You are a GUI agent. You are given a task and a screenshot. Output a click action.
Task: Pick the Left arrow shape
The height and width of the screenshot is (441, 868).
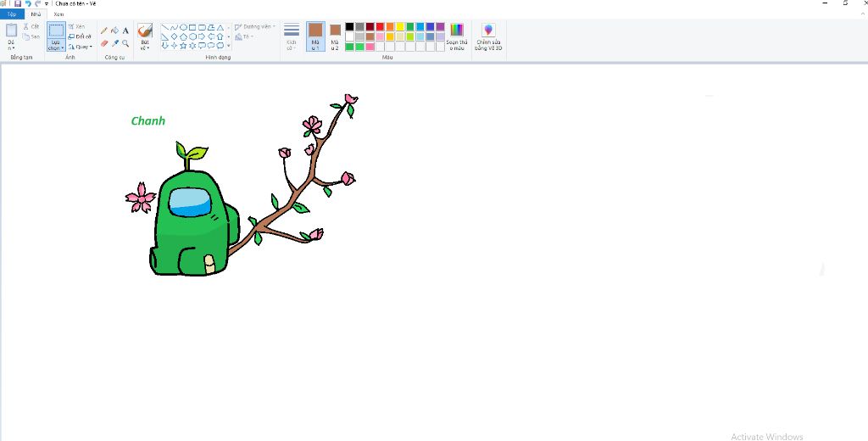211,36
